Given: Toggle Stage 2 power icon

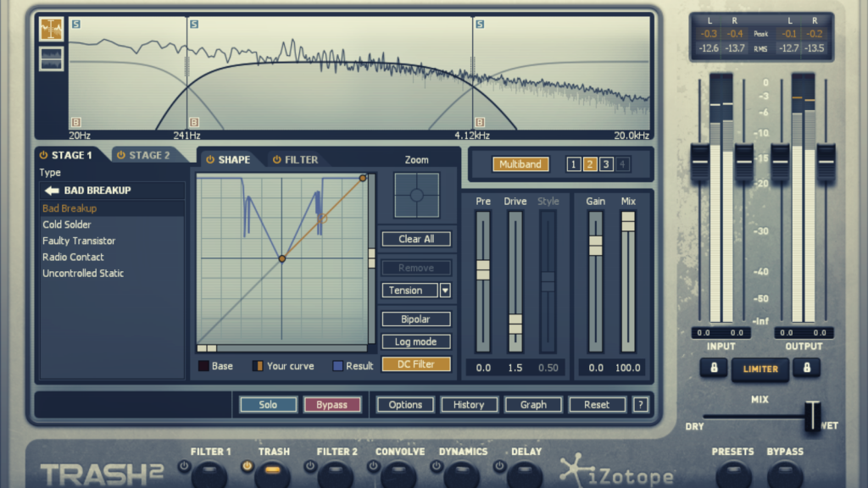Looking at the screenshot, I should pyautogui.click(x=120, y=156).
